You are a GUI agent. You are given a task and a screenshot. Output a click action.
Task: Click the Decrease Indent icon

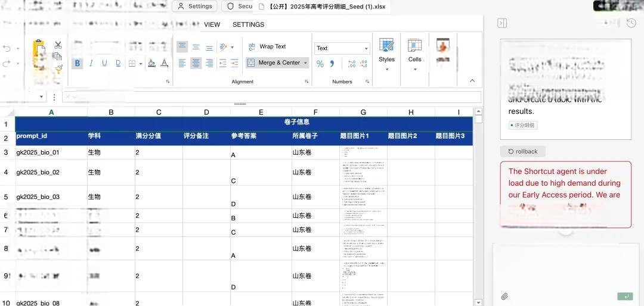[x=222, y=63]
